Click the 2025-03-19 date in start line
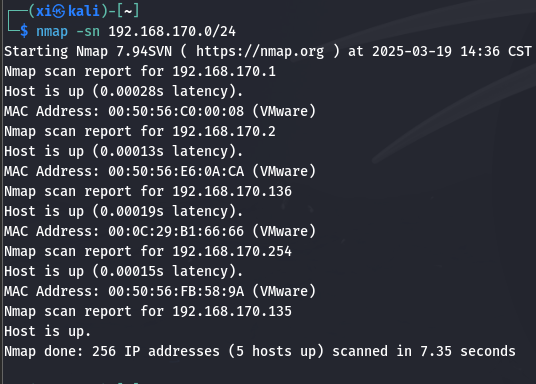The image size is (536, 384). coord(412,51)
